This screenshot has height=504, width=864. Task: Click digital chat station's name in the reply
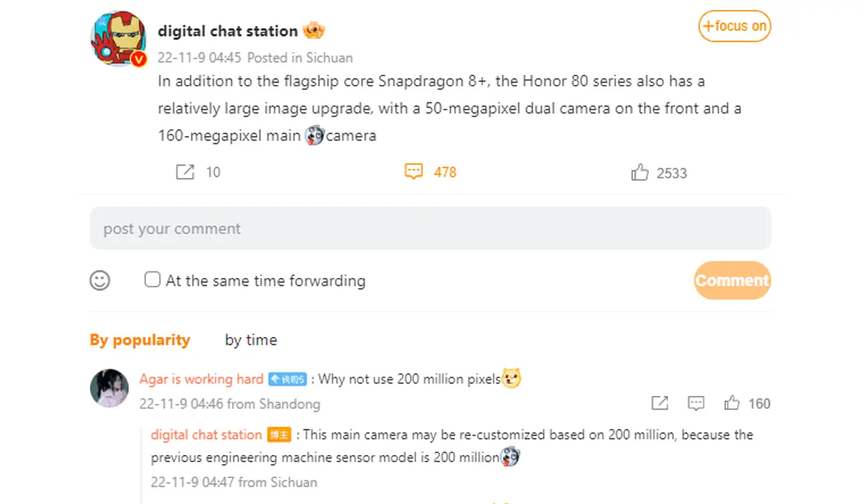tap(205, 435)
